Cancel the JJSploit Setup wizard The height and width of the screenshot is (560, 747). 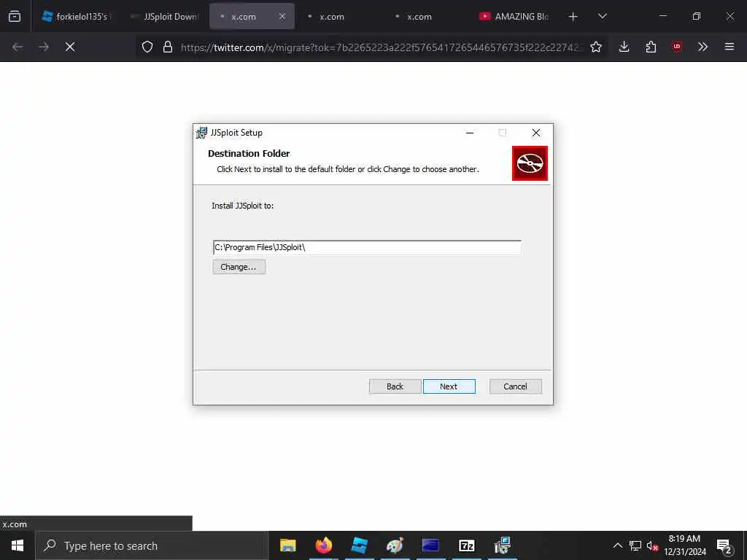(x=516, y=386)
